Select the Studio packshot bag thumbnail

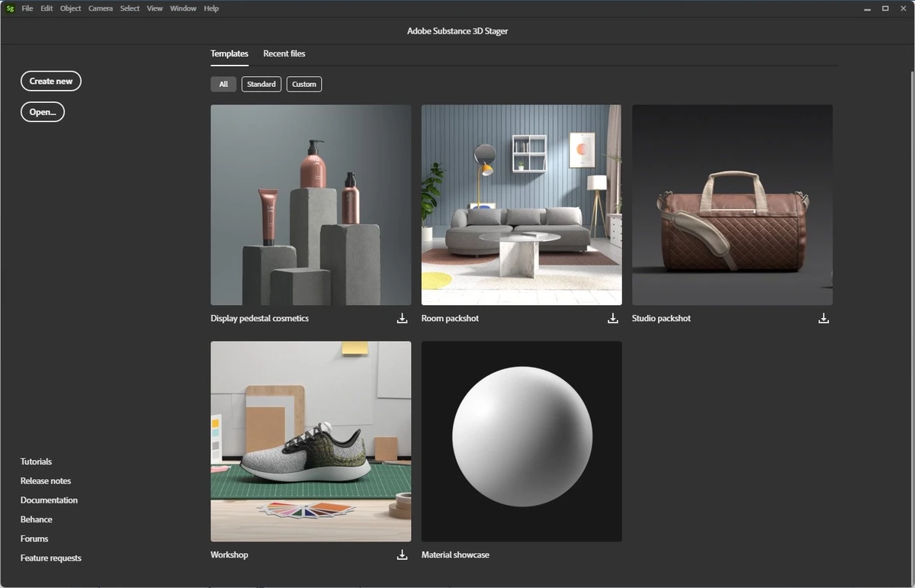click(x=732, y=205)
